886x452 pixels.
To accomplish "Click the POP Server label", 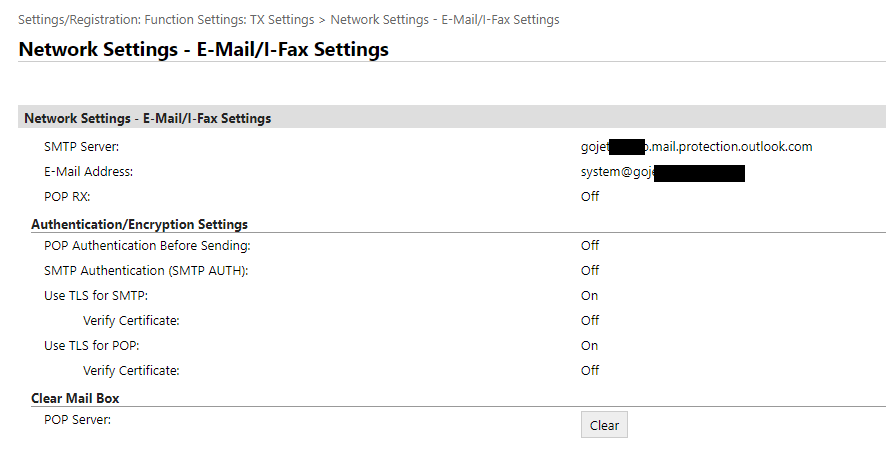I will pyautogui.click(x=77, y=419).
